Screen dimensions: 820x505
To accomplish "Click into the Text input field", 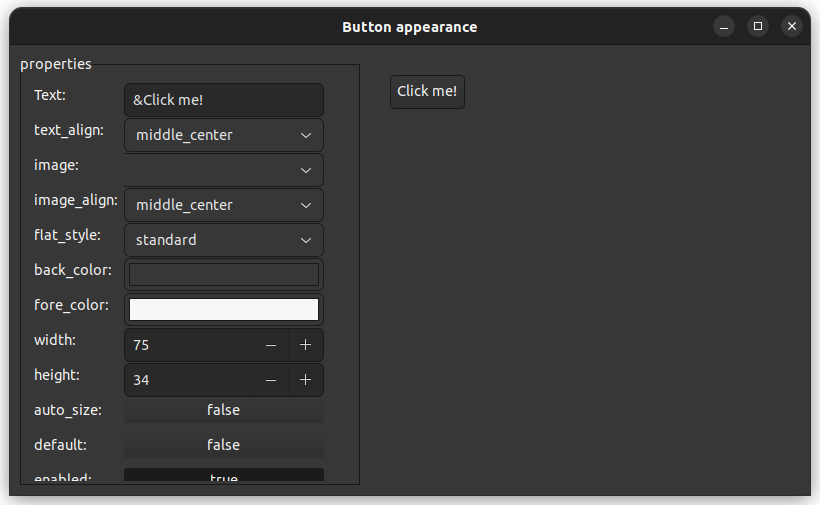I will pyautogui.click(x=223, y=100).
